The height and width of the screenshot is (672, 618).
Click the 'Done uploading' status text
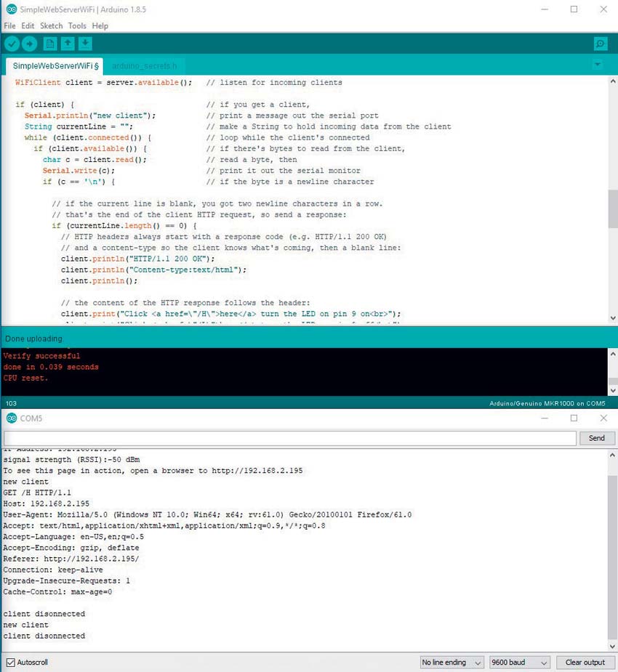(x=33, y=339)
